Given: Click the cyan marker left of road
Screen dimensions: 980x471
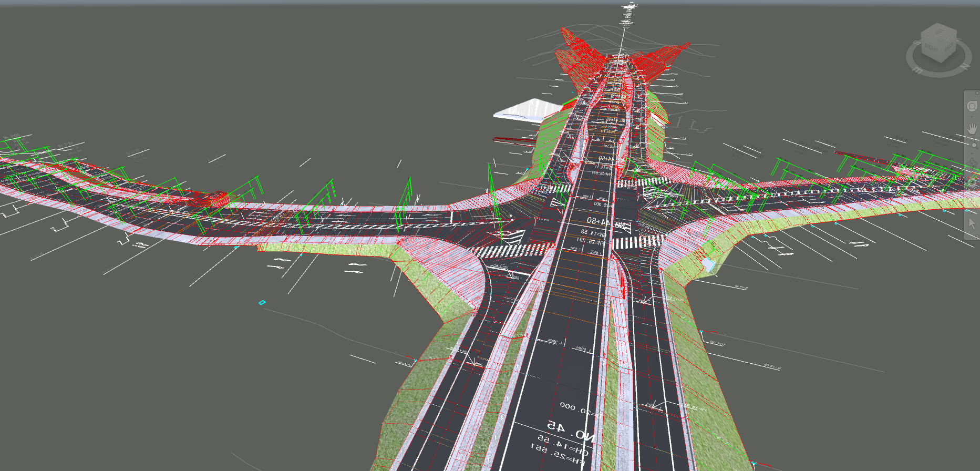Looking at the screenshot, I should click(262, 302).
